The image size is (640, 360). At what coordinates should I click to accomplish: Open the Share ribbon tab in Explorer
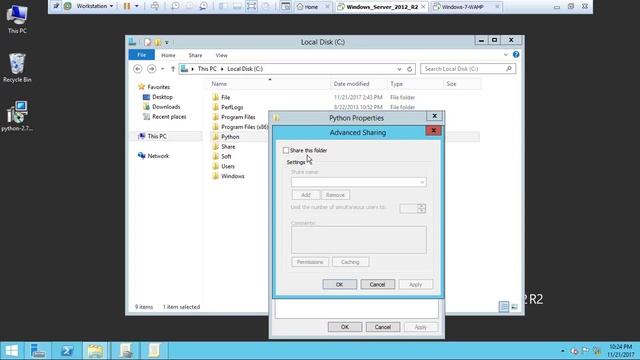[195, 55]
